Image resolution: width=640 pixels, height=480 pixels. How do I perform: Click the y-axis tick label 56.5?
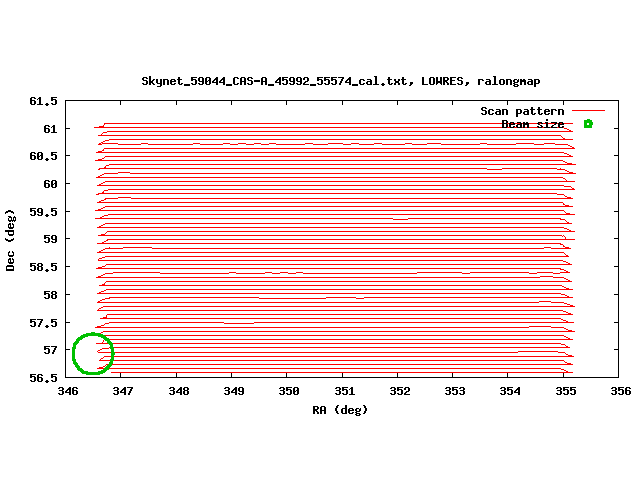43,378
